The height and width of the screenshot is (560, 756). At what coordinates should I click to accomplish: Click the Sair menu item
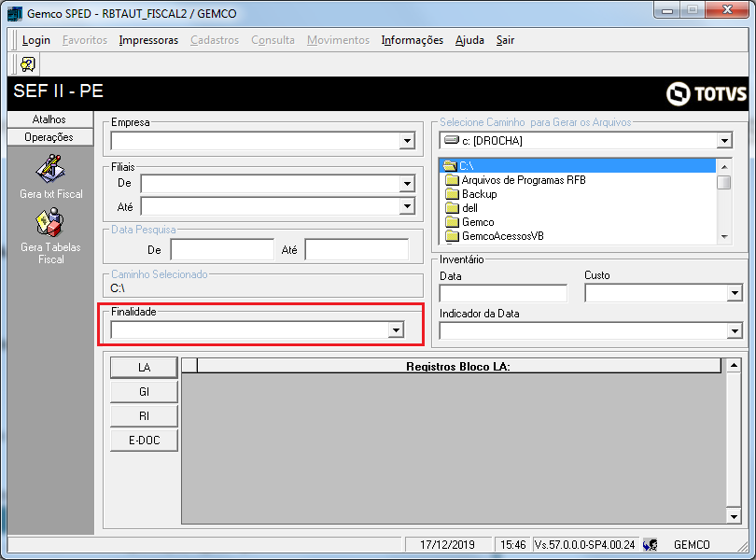505,40
